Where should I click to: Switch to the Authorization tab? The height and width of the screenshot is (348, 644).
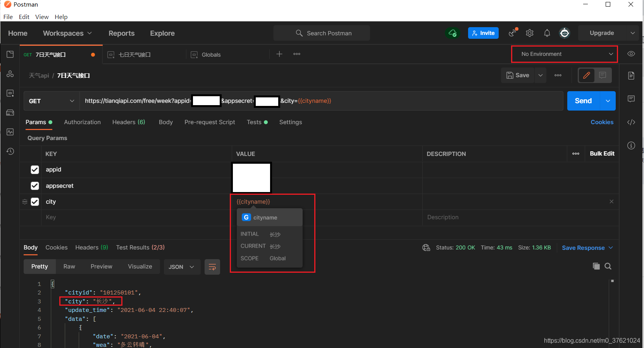tap(82, 122)
